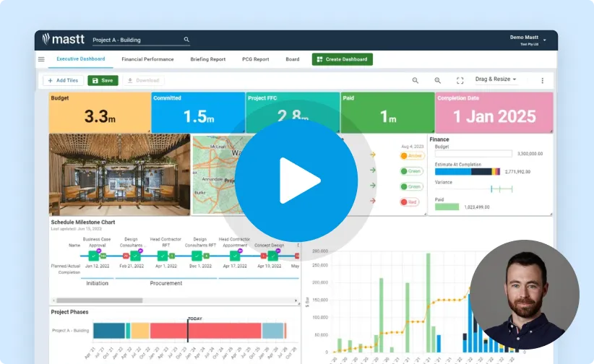The width and height of the screenshot is (594, 364).
Task: Click the scrollbar left arrow in milestone chart
Action: [53, 300]
